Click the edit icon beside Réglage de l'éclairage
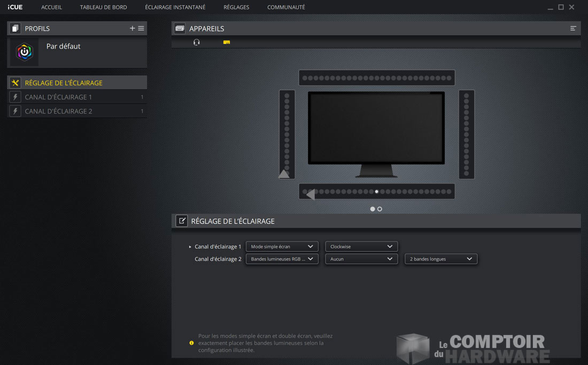588x365 pixels. (182, 221)
